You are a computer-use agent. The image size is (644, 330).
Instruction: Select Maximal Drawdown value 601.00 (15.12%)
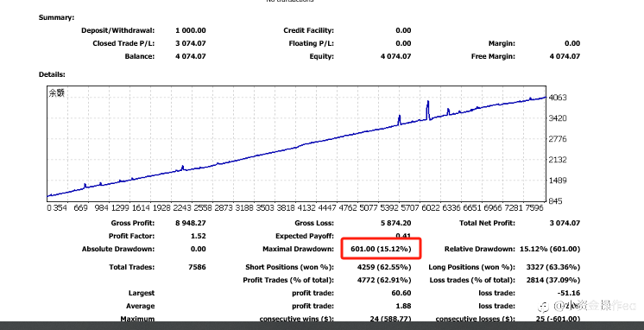point(381,249)
